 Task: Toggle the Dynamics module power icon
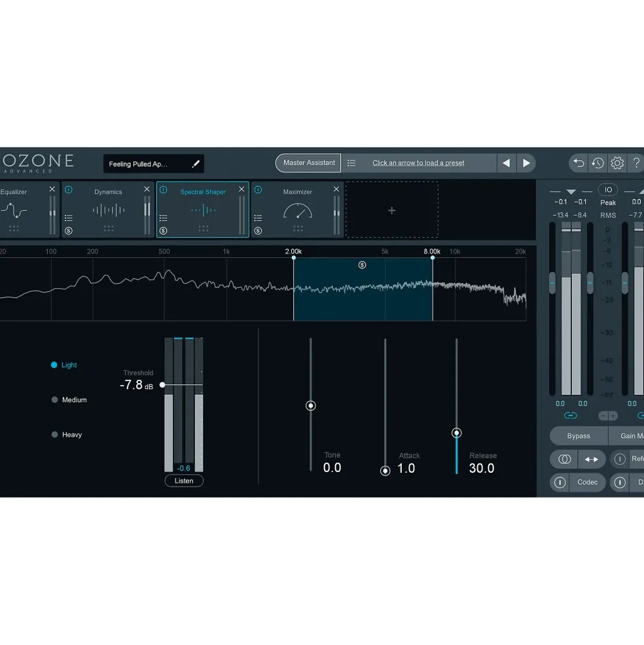click(69, 190)
